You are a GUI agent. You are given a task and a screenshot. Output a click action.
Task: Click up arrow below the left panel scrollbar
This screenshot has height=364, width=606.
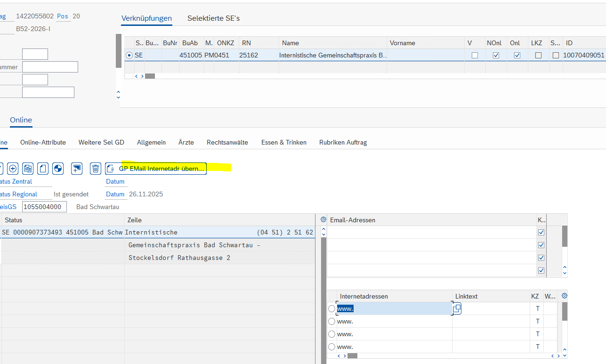(x=118, y=92)
